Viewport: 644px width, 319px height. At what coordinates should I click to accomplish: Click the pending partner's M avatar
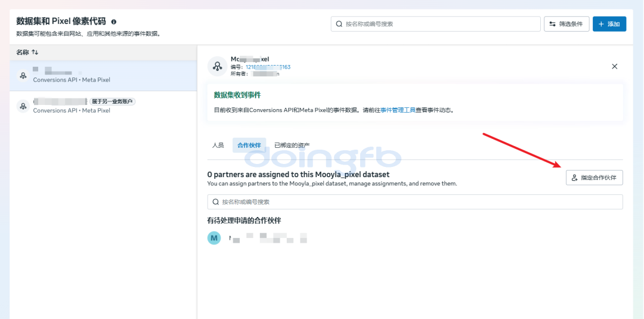(214, 238)
